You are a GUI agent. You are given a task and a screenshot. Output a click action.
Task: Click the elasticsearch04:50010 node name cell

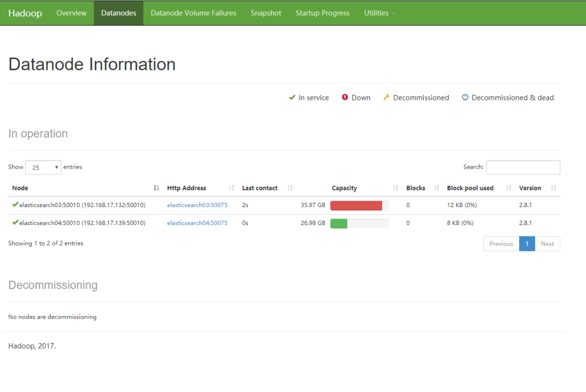[x=82, y=223]
